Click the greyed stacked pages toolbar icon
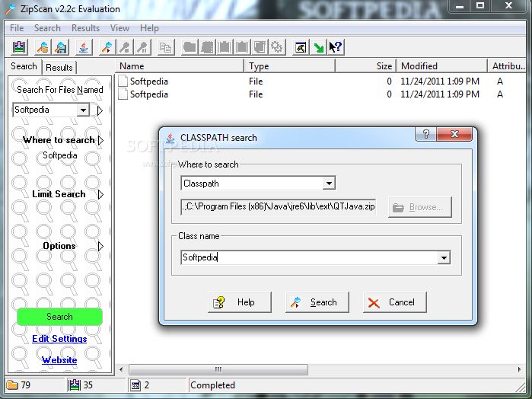Viewport: 532px width, 399px height. 260,47
